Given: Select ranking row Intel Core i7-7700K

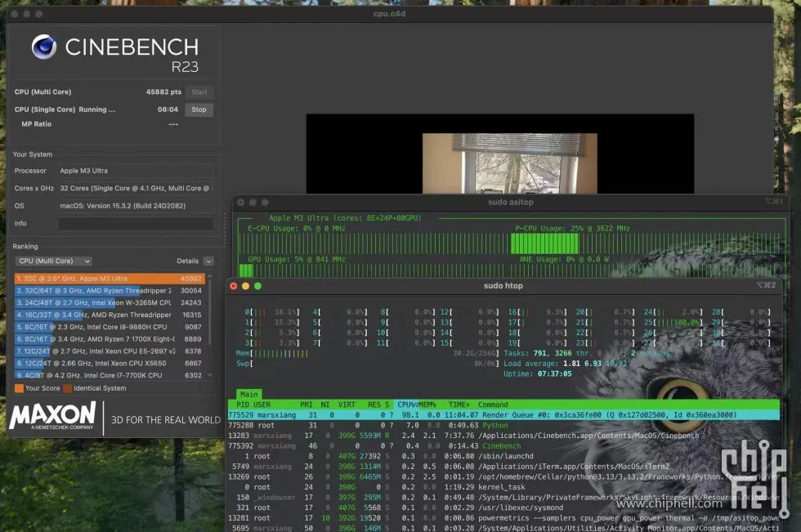Looking at the screenshot, I should pyautogui.click(x=110, y=375).
